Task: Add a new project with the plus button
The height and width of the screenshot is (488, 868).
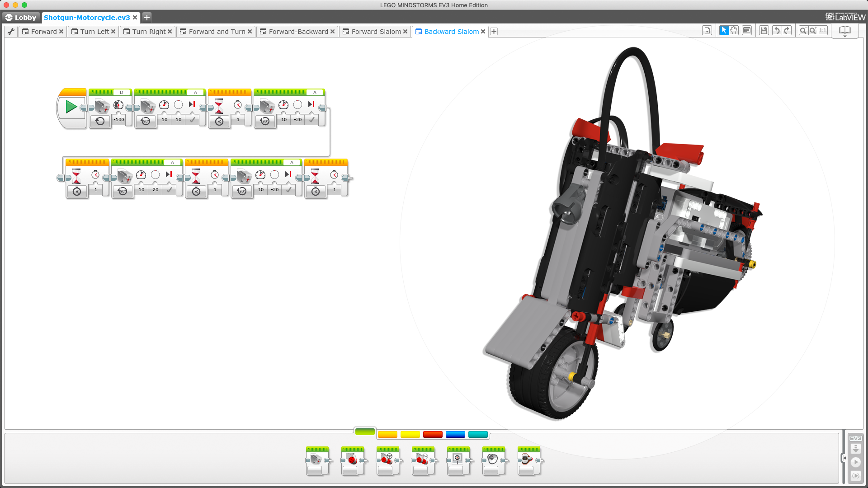Action: (x=146, y=17)
